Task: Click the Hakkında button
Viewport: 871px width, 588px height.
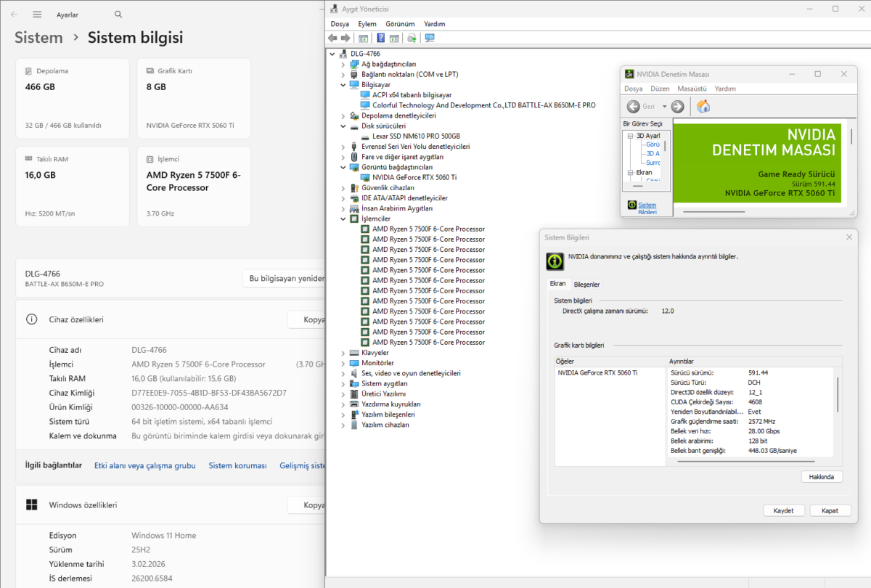Action: coord(822,477)
